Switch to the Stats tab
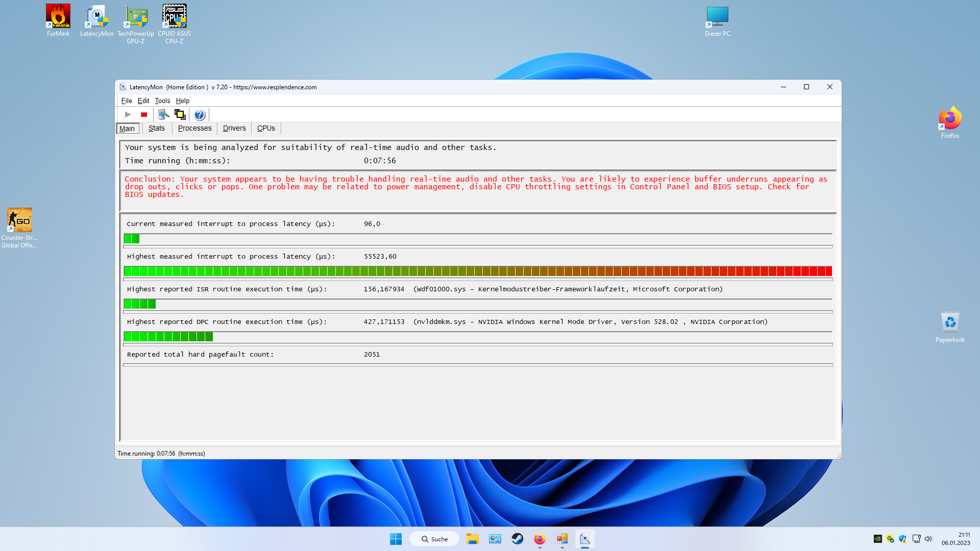Image resolution: width=980 pixels, height=551 pixels. [x=156, y=128]
